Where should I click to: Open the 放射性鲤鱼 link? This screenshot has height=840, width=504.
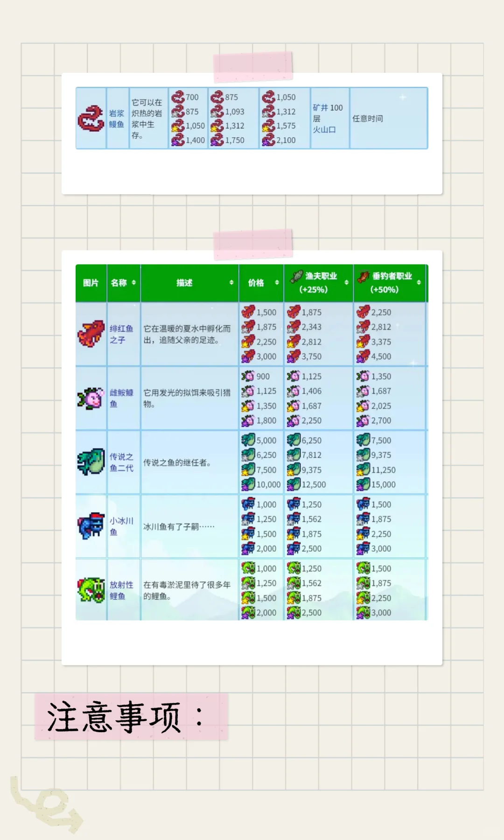[121, 590]
